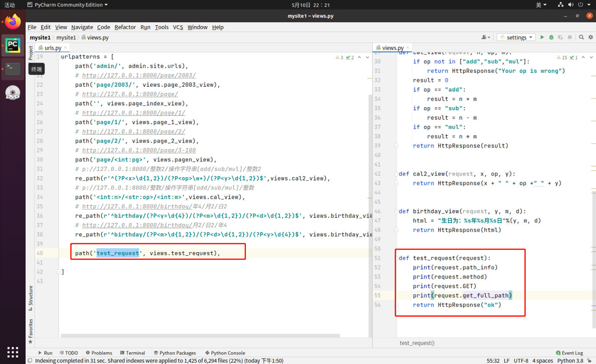Toggle tool window bars icon in status bar corner
Screen dimensions: 596x364
point(30,361)
